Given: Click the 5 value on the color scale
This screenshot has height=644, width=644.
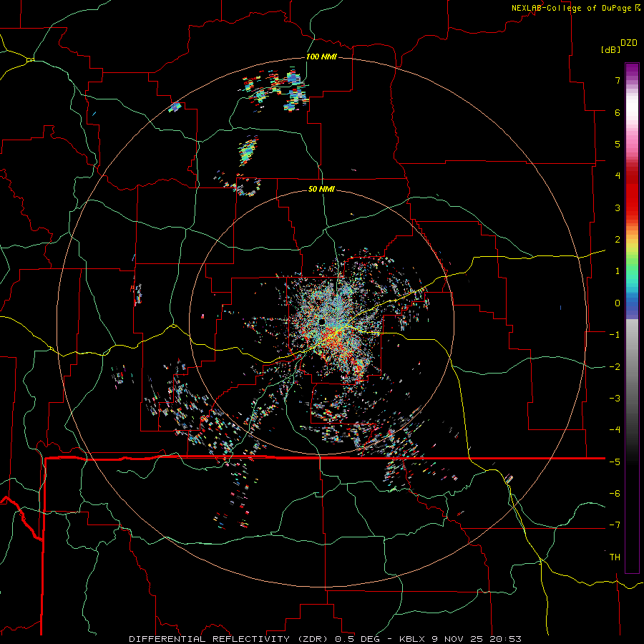Looking at the screenshot, I should (x=618, y=144).
